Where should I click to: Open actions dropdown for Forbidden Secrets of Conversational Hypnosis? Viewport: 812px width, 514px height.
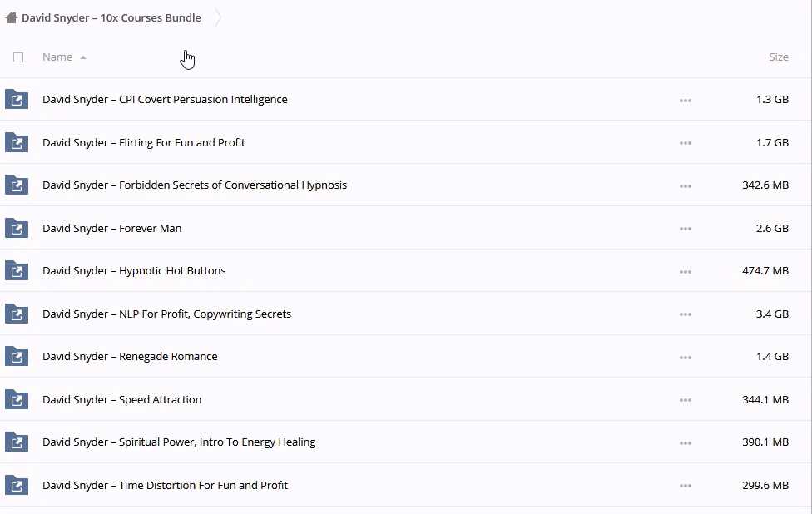685,185
